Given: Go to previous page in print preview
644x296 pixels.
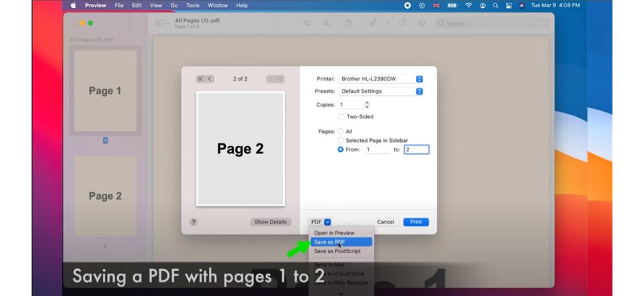Looking at the screenshot, I should click(210, 79).
